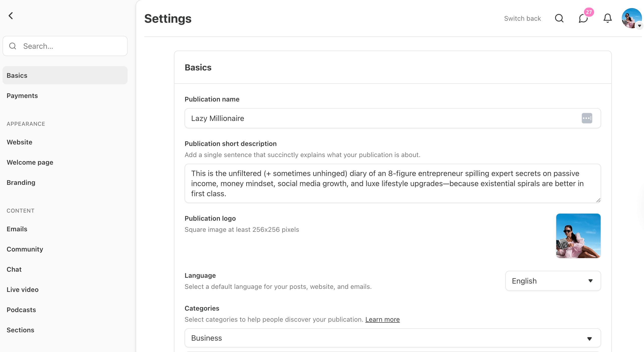644x352 pixels.
Task: Click the description textarea resize handle
Action: click(598, 200)
